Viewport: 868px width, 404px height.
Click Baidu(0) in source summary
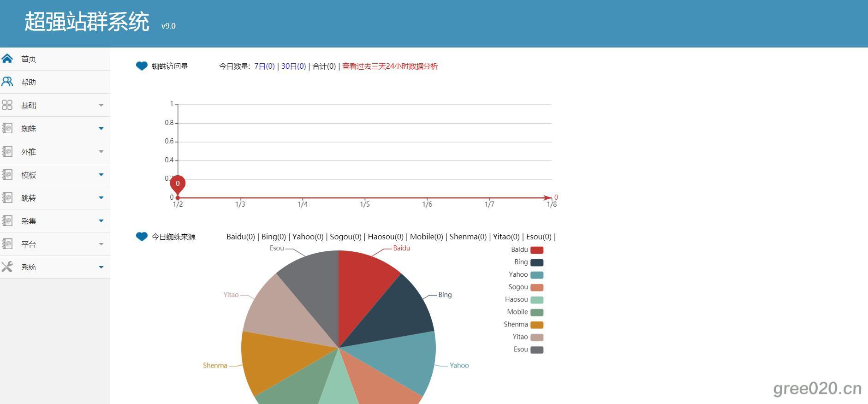pyautogui.click(x=240, y=237)
